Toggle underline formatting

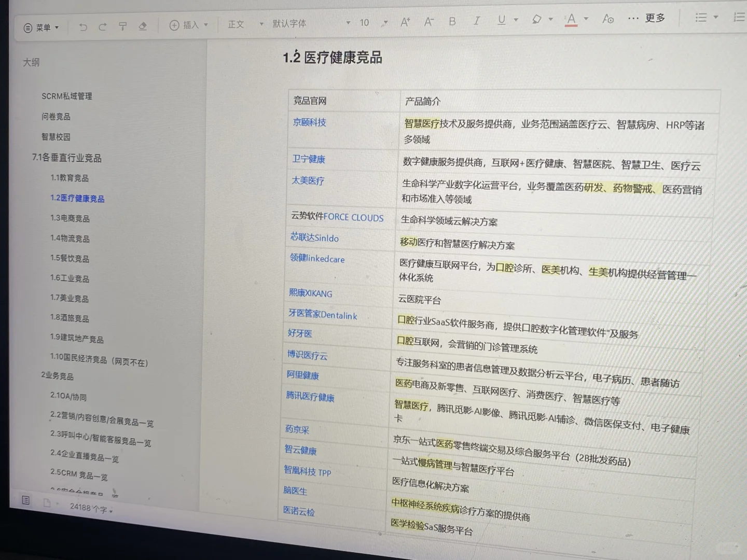[x=501, y=20]
